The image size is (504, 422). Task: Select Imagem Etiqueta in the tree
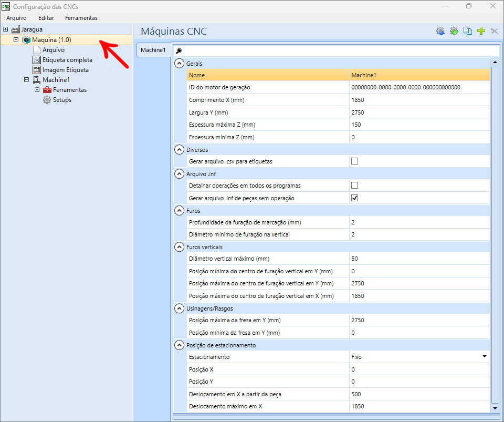pyautogui.click(x=66, y=70)
